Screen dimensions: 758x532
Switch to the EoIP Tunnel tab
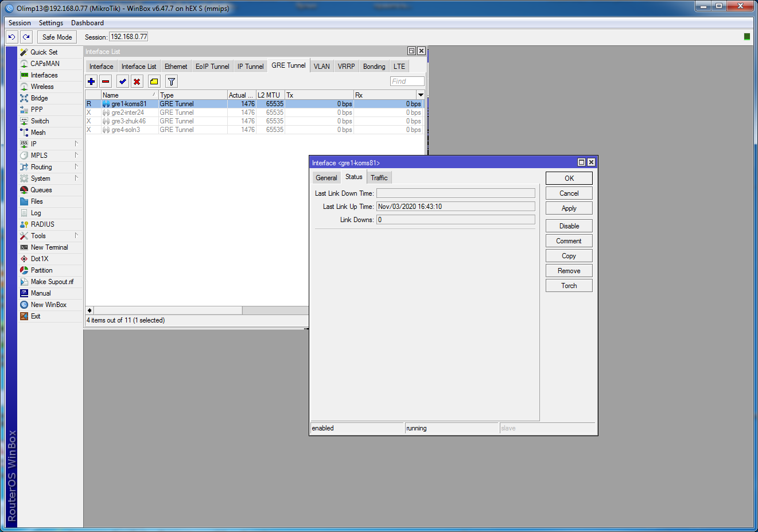pos(212,67)
